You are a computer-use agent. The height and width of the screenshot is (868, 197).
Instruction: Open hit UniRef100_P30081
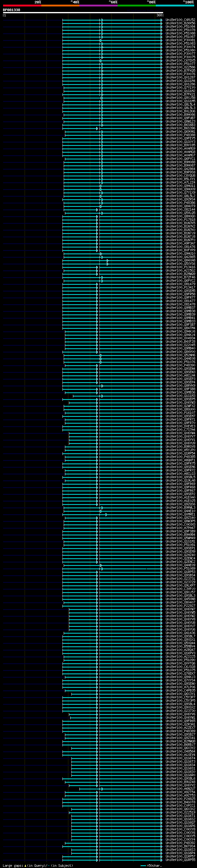[180, 40]
